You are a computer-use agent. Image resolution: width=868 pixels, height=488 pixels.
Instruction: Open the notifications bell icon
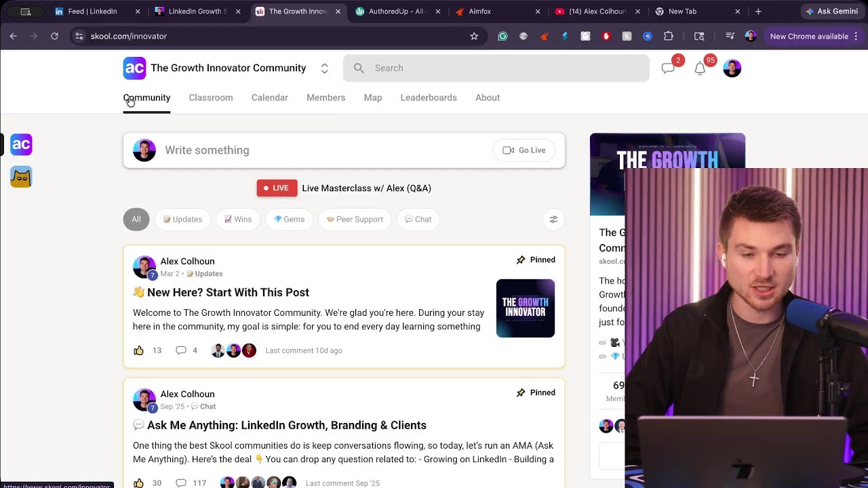700,68
